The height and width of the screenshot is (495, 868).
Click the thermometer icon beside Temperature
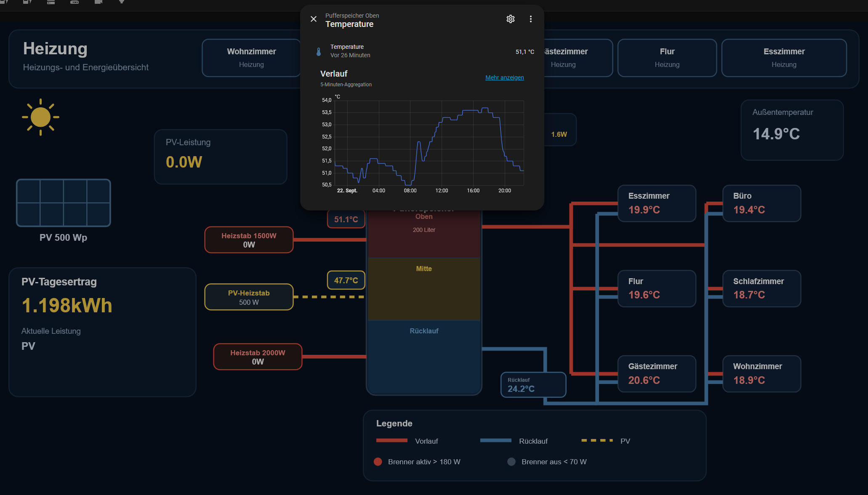(x=319, y=52)
